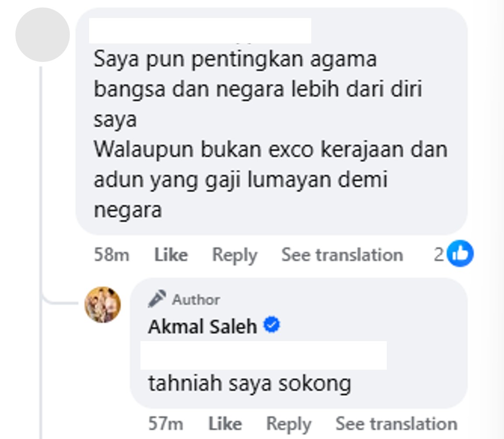
Task: Click the first commenter's hidden name
Action: tap(200, 31)
